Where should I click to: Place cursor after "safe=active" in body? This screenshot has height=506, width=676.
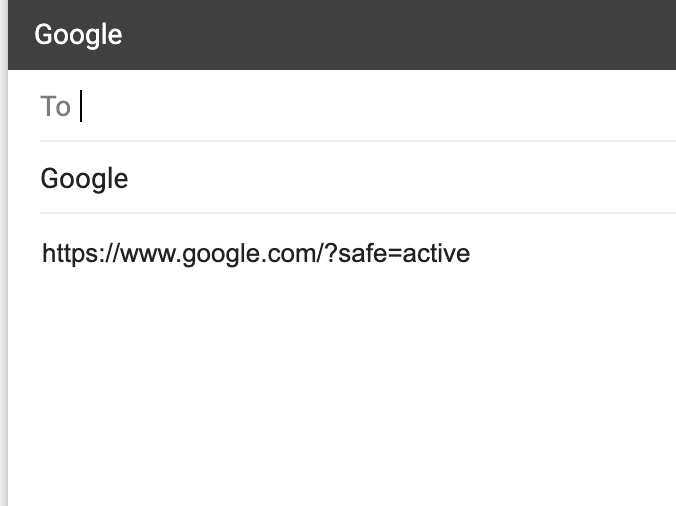471,254
